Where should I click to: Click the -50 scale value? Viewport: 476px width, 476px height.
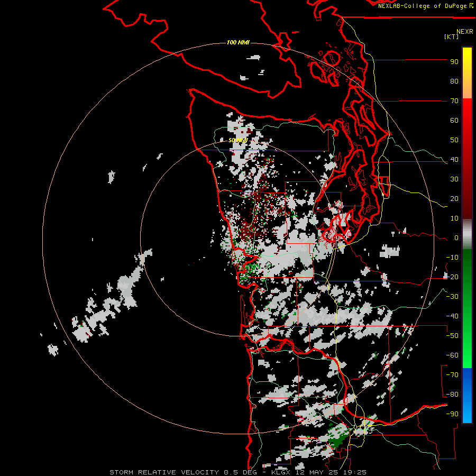[x=452, y=336]
